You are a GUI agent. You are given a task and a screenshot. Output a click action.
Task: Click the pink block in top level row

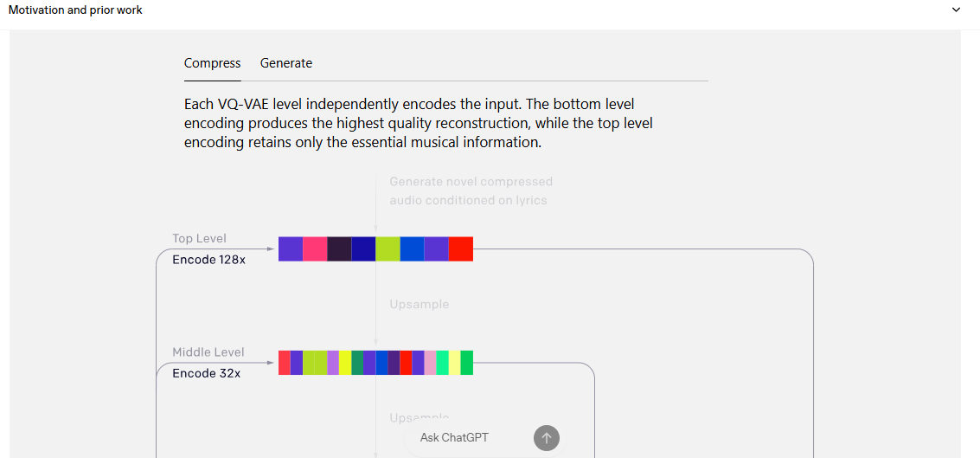[315, 249]
